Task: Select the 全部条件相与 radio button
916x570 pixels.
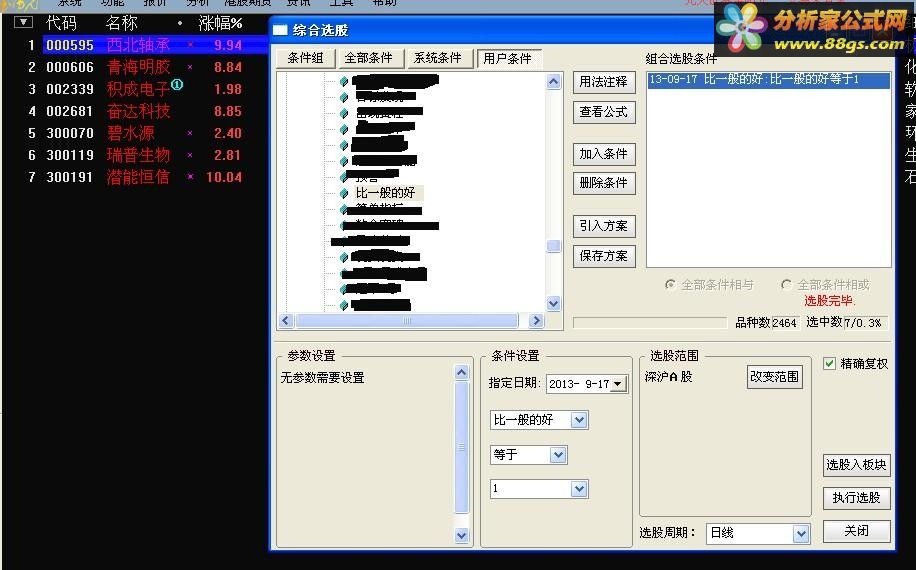Action: (671, 285)
